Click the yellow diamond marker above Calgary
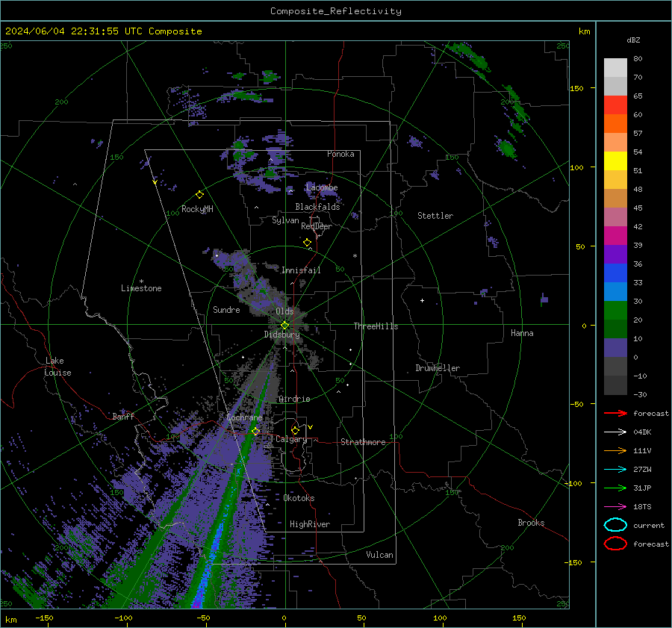This screenshot has height=628, width=672. [x=295, y=430]
